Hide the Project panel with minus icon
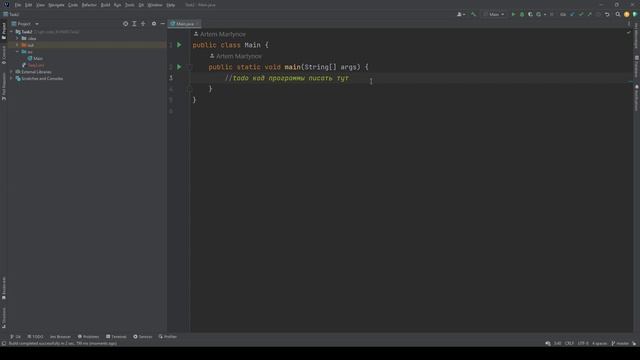This screenshot has width=640, height=360. [162, 24]
